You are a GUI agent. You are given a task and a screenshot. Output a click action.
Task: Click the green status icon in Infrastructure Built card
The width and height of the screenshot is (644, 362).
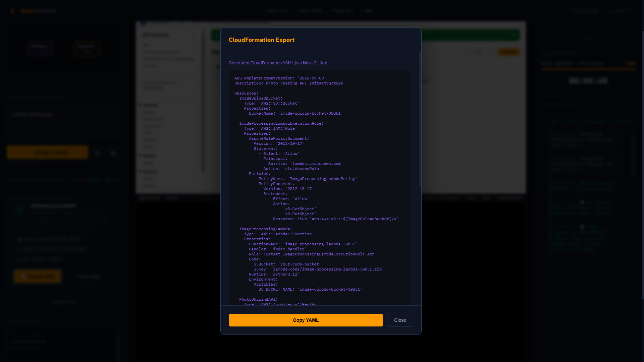coord(19,208)
